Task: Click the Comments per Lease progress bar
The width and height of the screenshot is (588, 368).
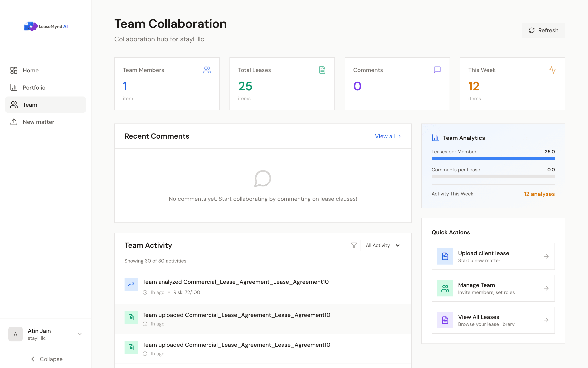Action: click(493, 176)
